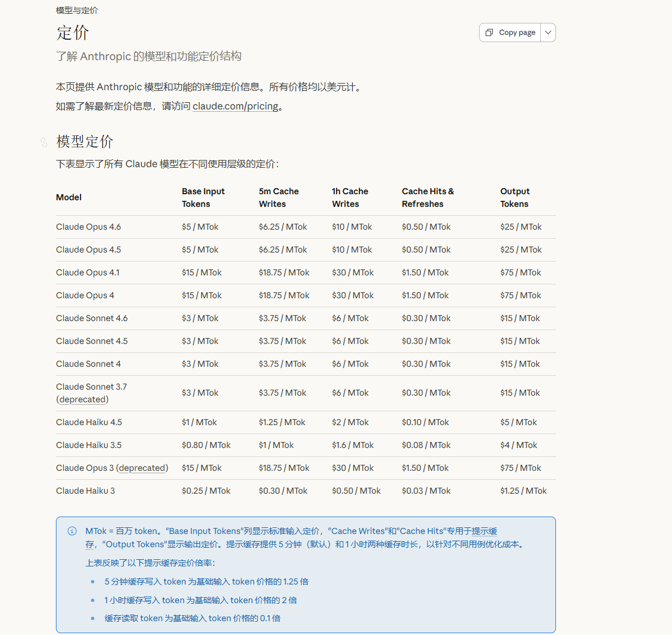The height and width of the screenshot is (635, 672).
Task: Click the Claude Opus 4.5 row name
Action: (88, 250)
